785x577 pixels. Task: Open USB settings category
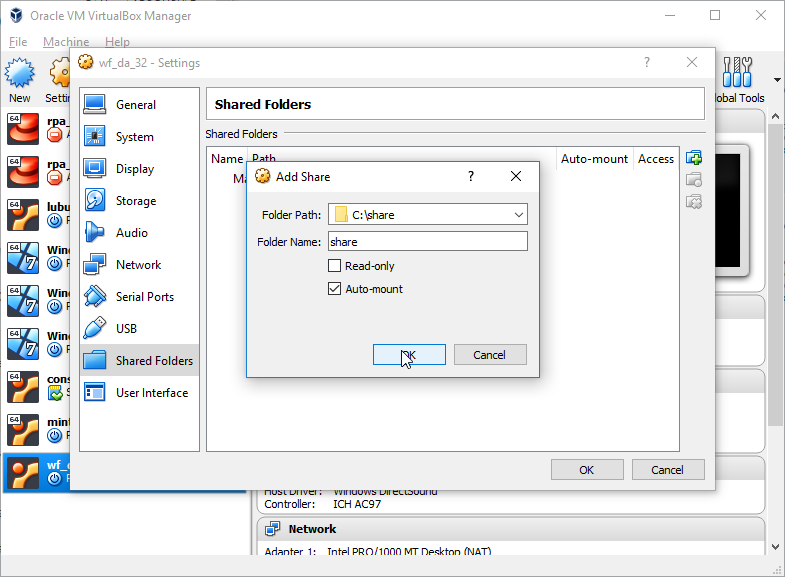139,329
